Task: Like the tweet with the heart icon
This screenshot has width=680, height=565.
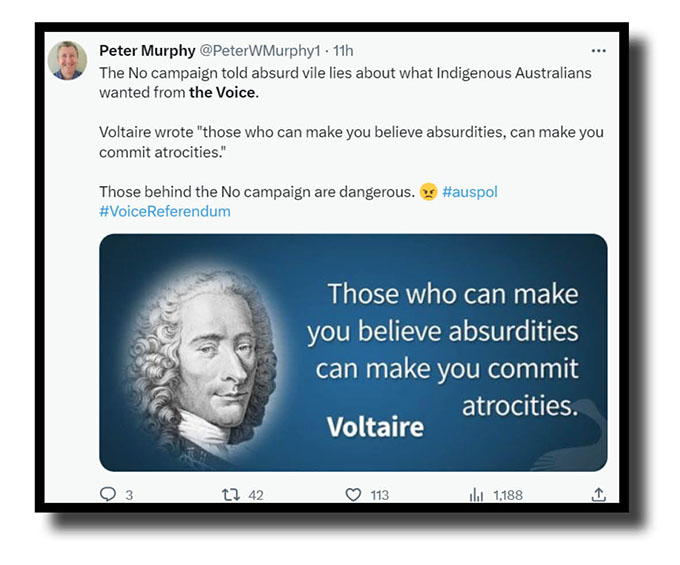Action: [352, 494]
